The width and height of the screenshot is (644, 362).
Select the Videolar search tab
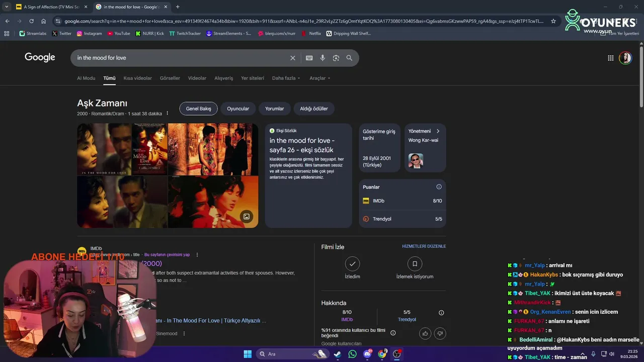[x=197, y=78]
